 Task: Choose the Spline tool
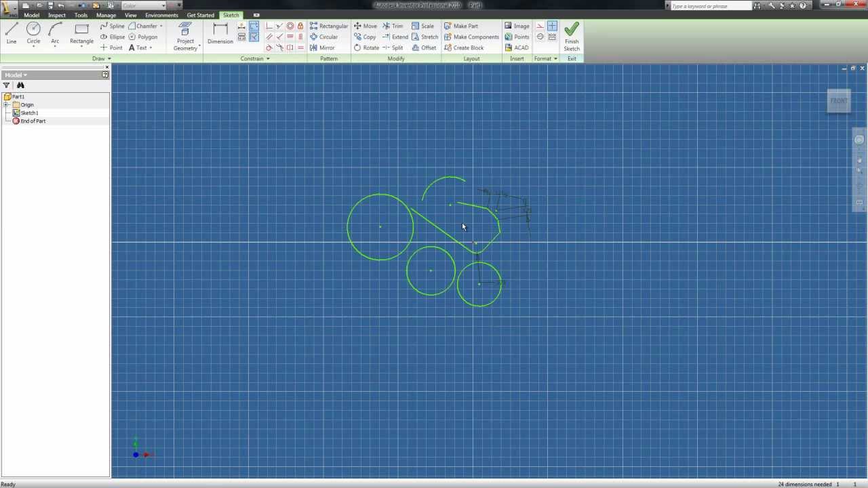tap(113, 26)
